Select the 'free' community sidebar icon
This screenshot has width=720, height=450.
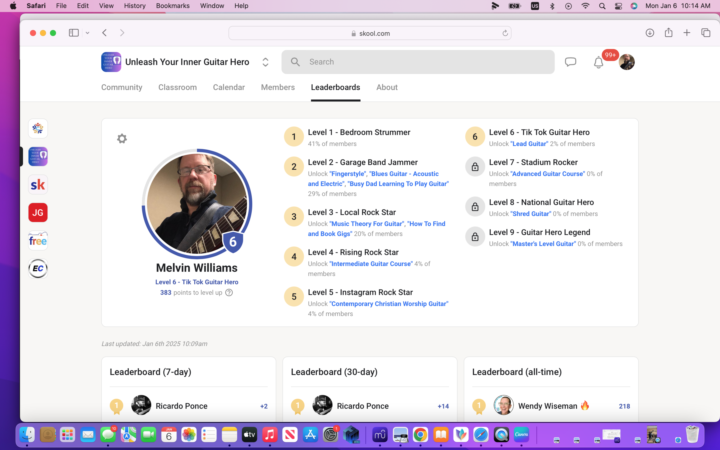point(38,240)
